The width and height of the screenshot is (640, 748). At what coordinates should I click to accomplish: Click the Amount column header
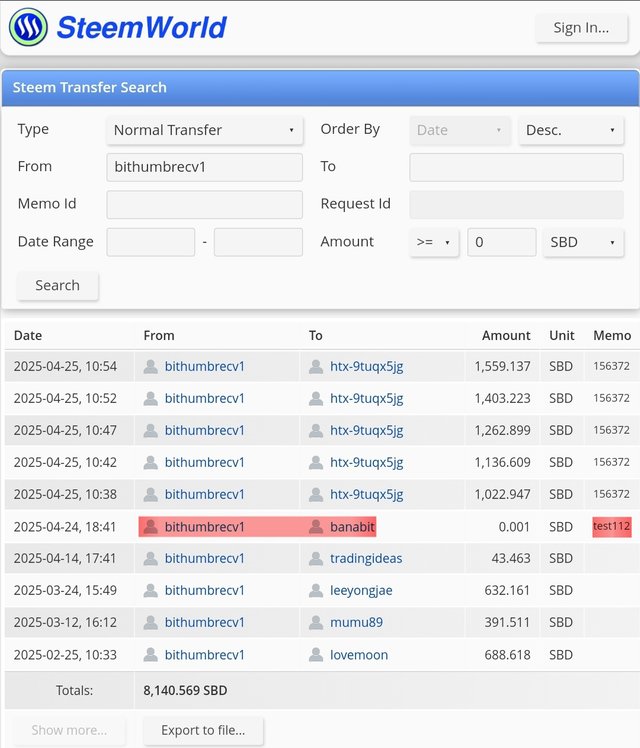pyautogui.click(x=506, y=335)
